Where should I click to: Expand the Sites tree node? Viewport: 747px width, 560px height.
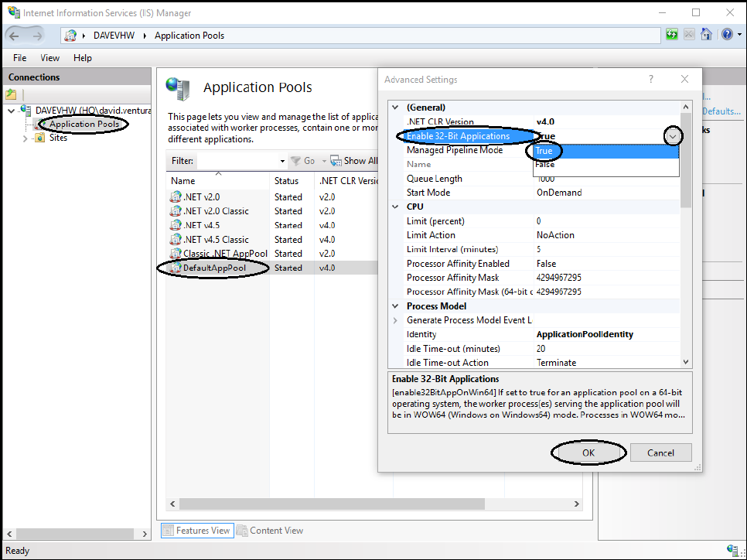click(x=26, y=138)
